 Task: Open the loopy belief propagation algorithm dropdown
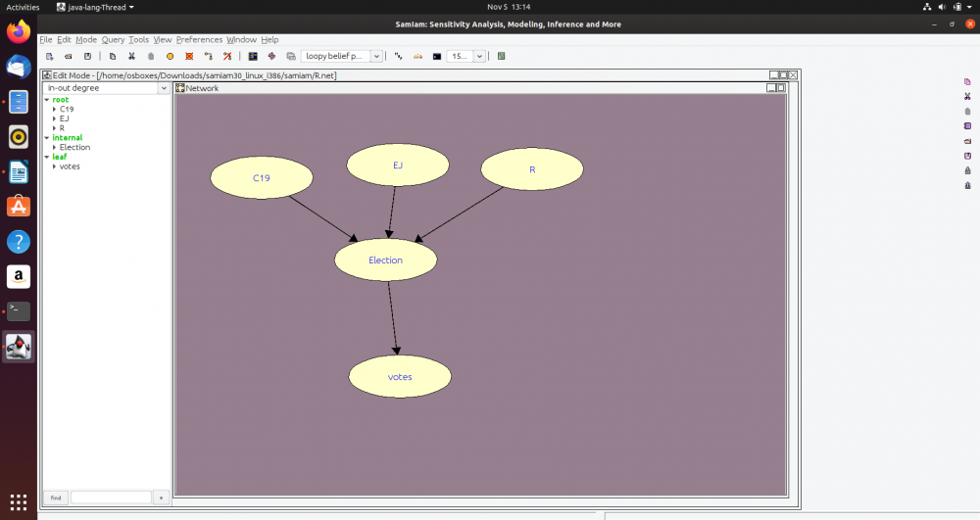(x=376, y=57)
